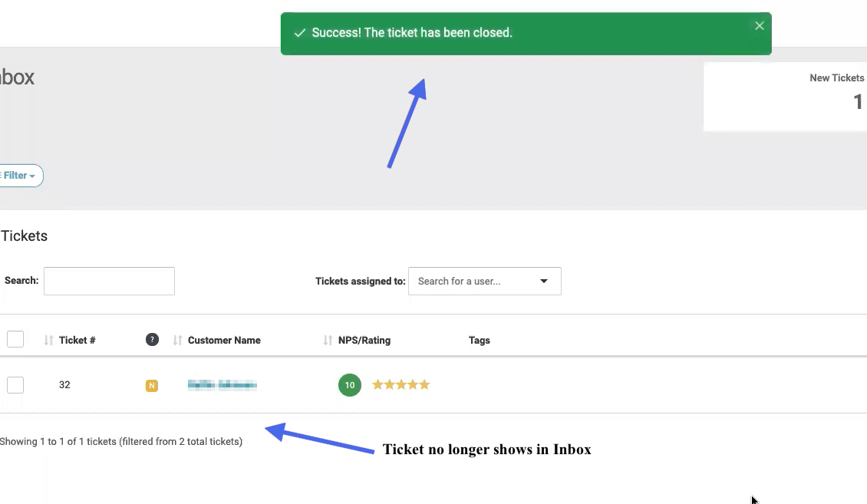Click the five-star rating on ticket 32
This screenshot has height=504, width=867.
(x=401, y=384)
